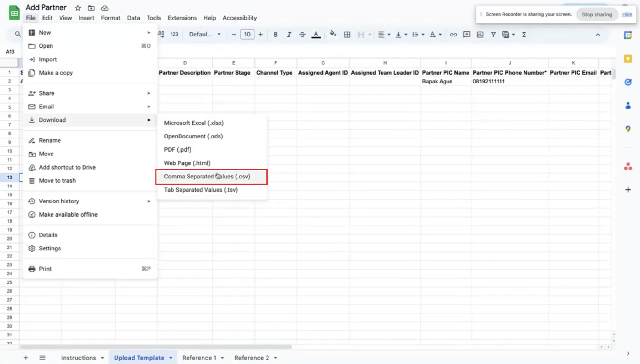
Task: Expand the Version history submenu
Action: [x=90, y=201]
